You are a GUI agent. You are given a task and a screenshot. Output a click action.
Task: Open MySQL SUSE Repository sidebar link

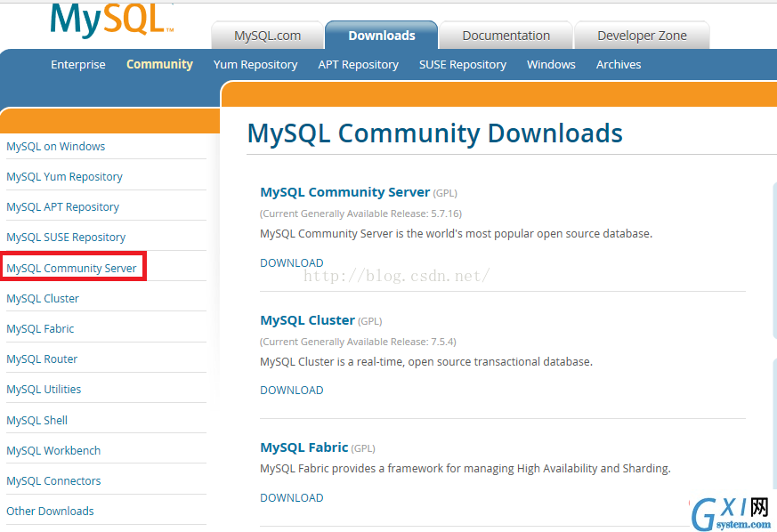click(66, 238)
